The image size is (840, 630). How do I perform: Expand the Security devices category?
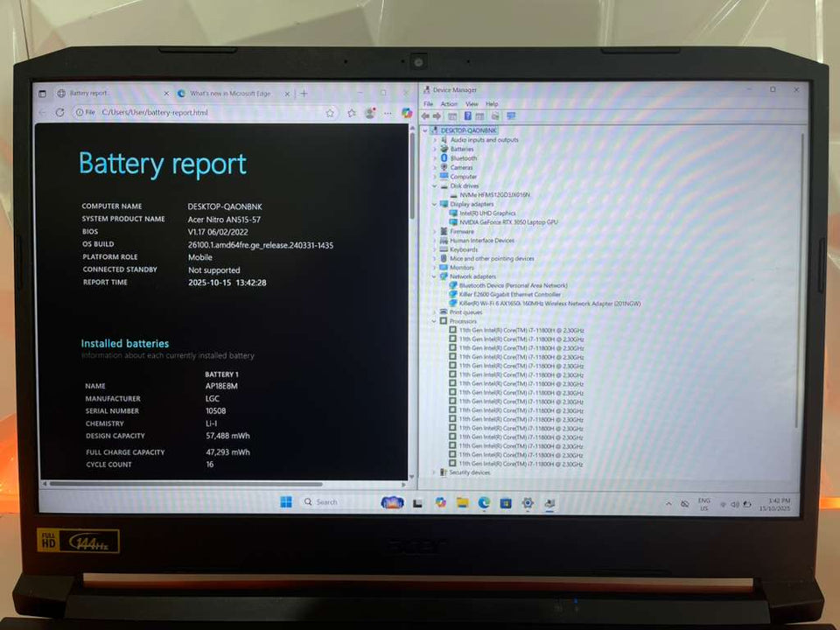[x=434, y=472]
